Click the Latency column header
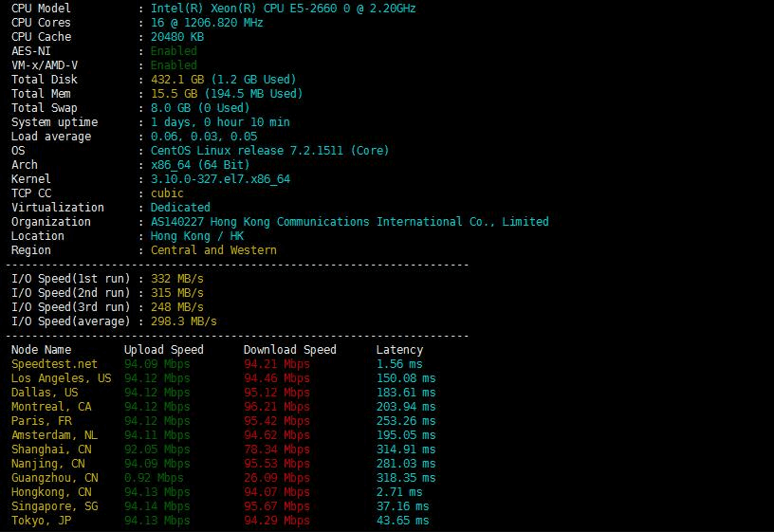This screenshot has width=774, height=532. (x=399, y=350)
